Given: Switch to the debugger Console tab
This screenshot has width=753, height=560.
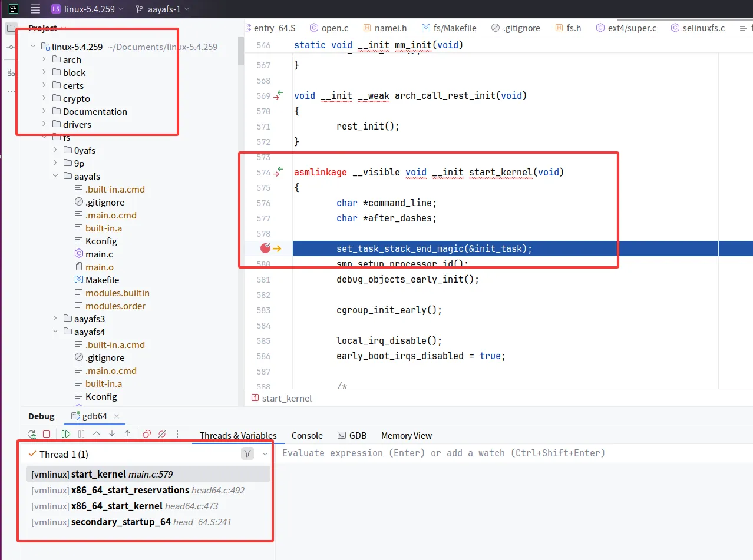Looking at the screenshot, I should click(307, 436).
